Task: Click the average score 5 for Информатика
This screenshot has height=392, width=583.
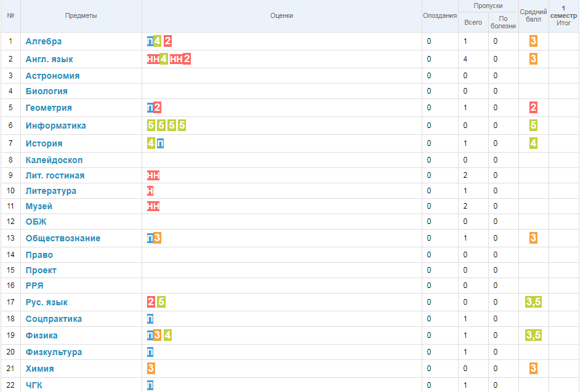Action: pyautogui.click(x=533, y=126)
